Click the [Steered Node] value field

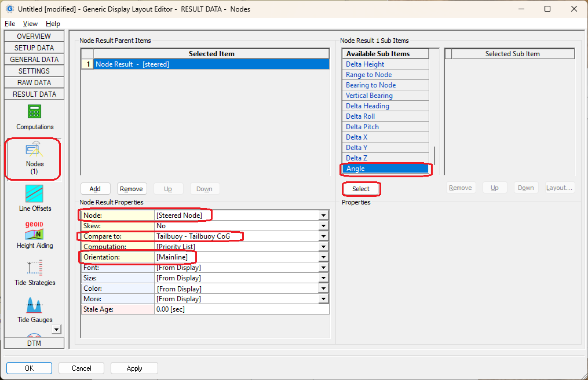click(236, 215)
